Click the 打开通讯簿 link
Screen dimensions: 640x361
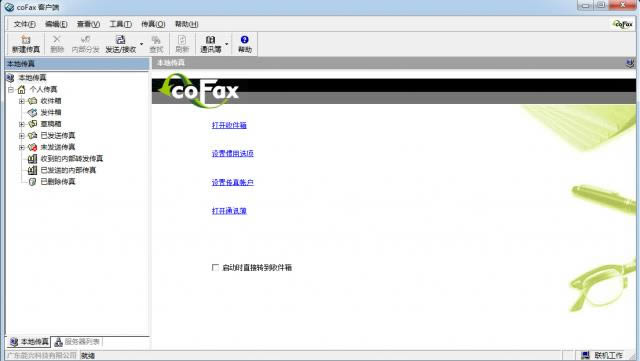[x=229, y=211]
